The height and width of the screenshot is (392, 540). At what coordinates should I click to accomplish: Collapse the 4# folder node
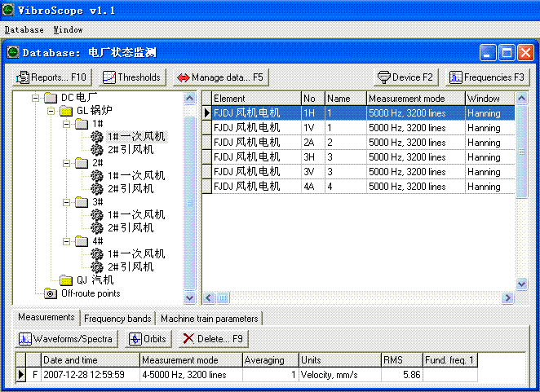pos(66,241)
